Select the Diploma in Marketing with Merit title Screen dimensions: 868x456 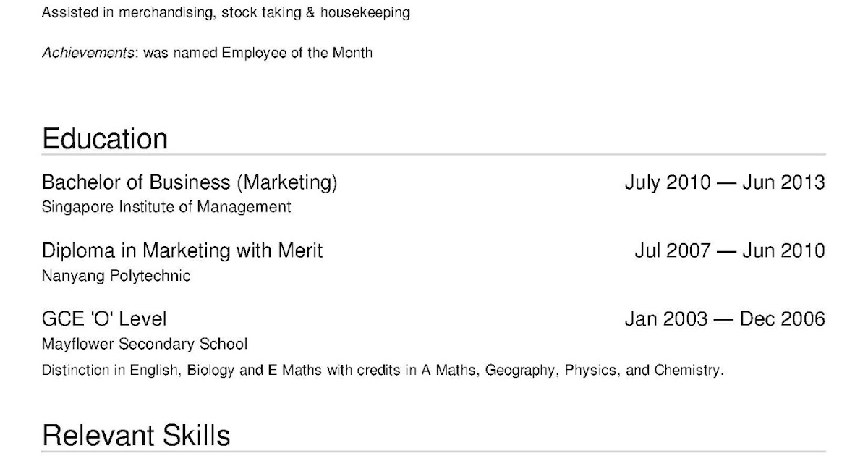click(182, 250)
